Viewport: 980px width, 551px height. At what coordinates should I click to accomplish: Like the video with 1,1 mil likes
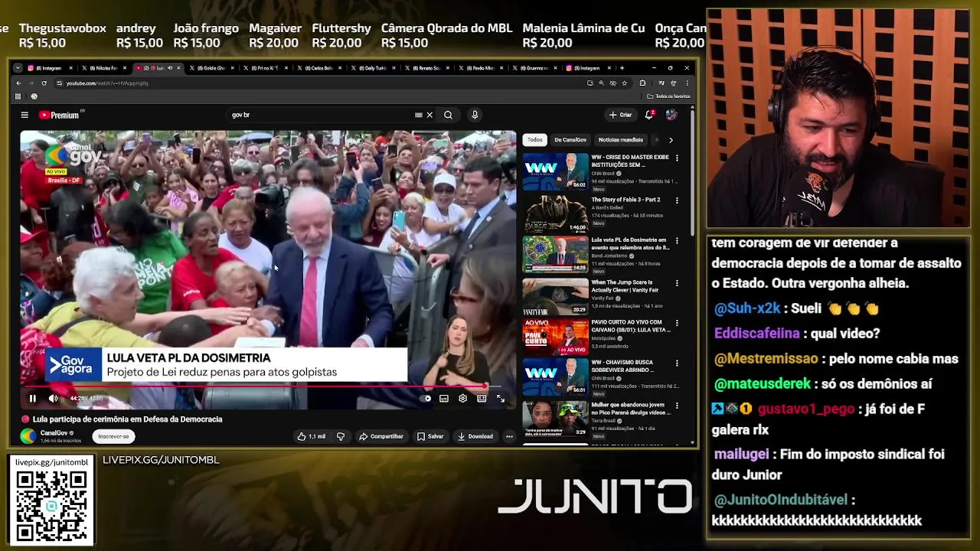pyautogui.click(x=312, y=436)
